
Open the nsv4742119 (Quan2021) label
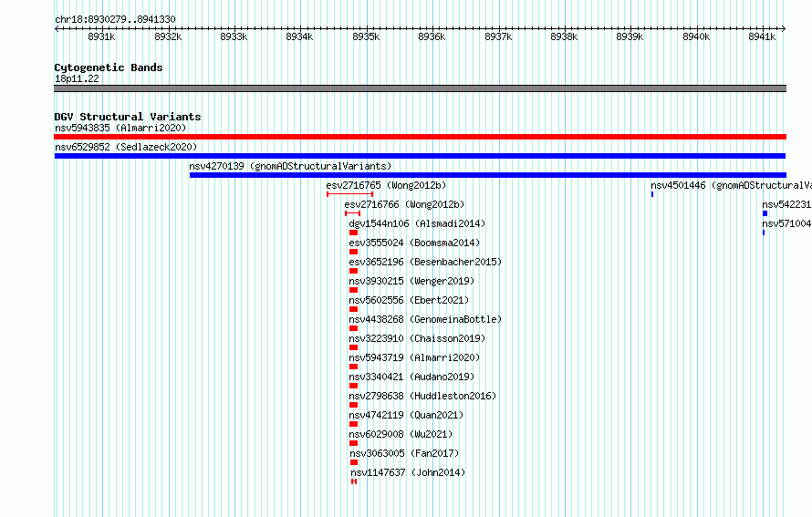[406, 415]
